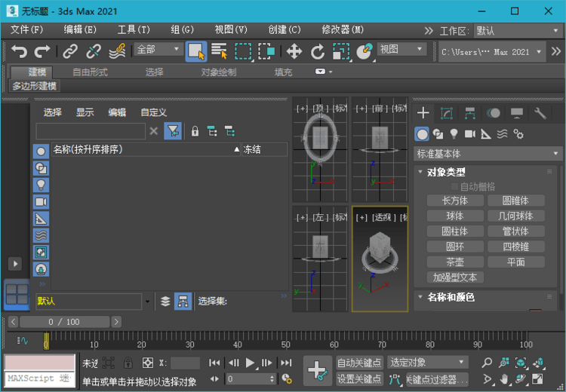Switch to the 自由形式 ribbon tab
This screenshot has width=566, height=392.
pos(90,72)
